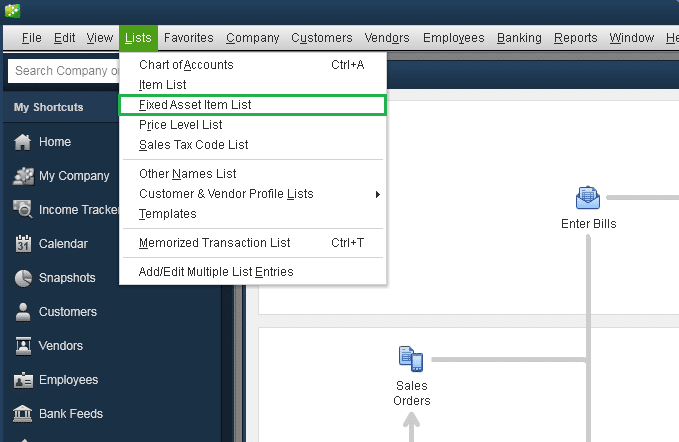The image size is (679, 442).
Task: Open the Favorites menu
Action: (188, 38)
